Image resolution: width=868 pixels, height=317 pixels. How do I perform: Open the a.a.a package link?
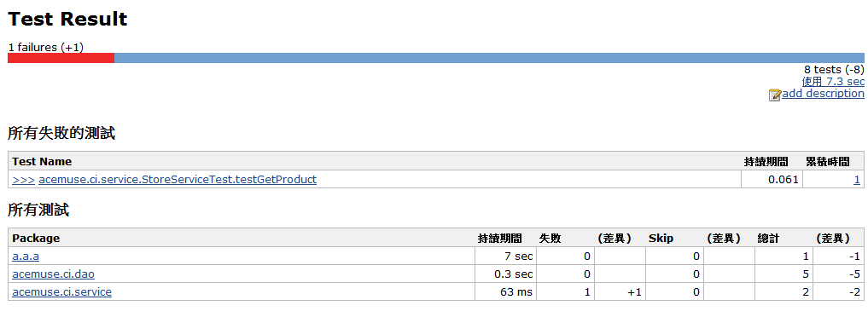coord(26,256)
